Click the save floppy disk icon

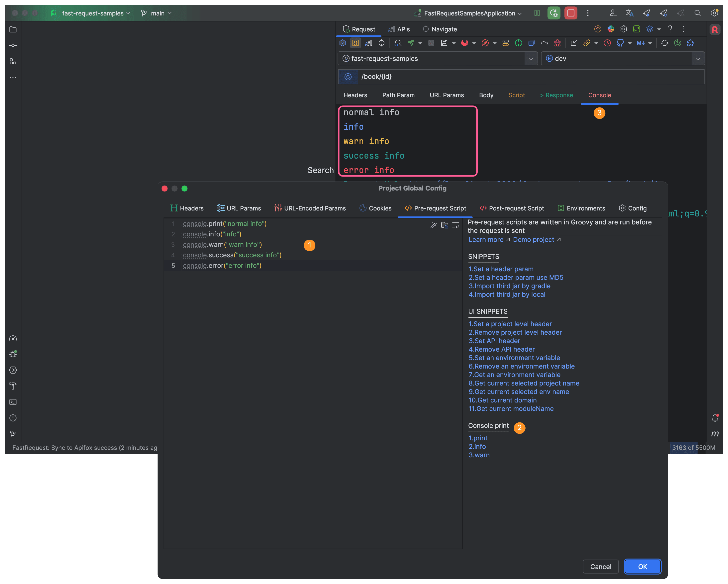click(444, 43)
